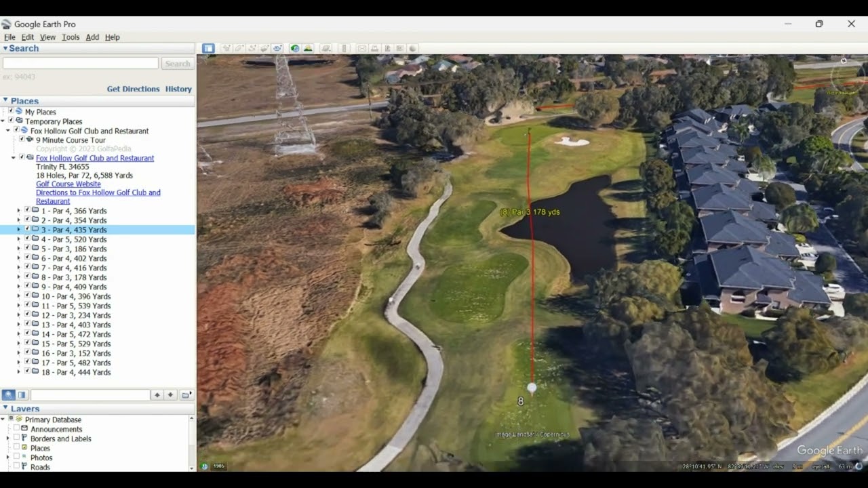Open the Tools menu
This screenshot has width=868, height=488.
[x=71, y=37]
